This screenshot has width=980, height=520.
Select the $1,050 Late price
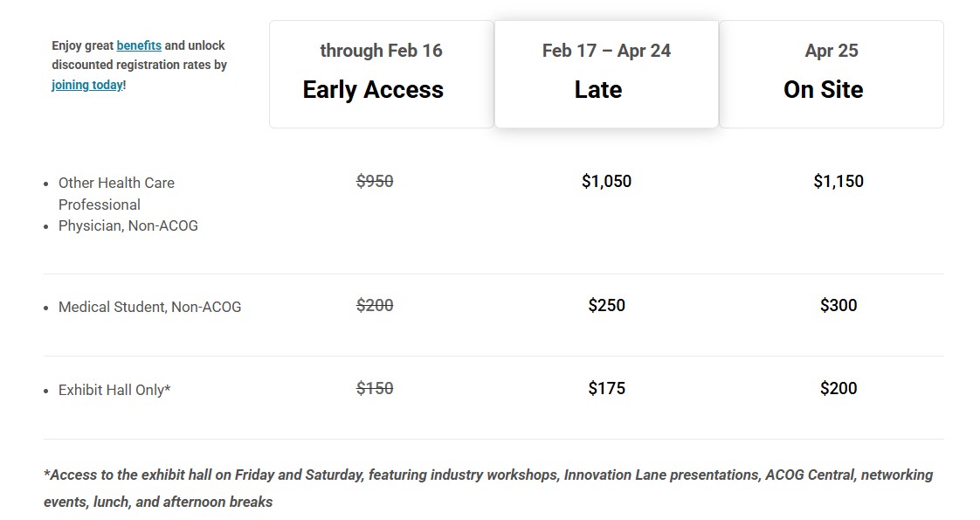pos(606,181)
